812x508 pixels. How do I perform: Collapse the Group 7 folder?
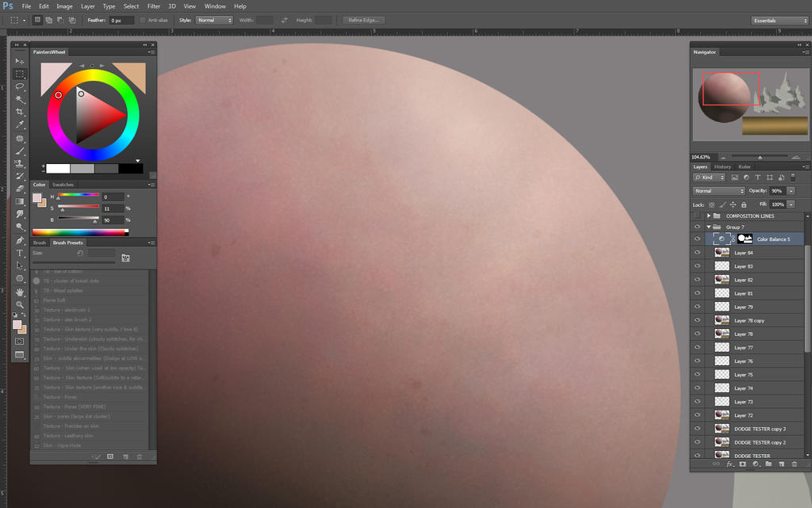(708, 227)
